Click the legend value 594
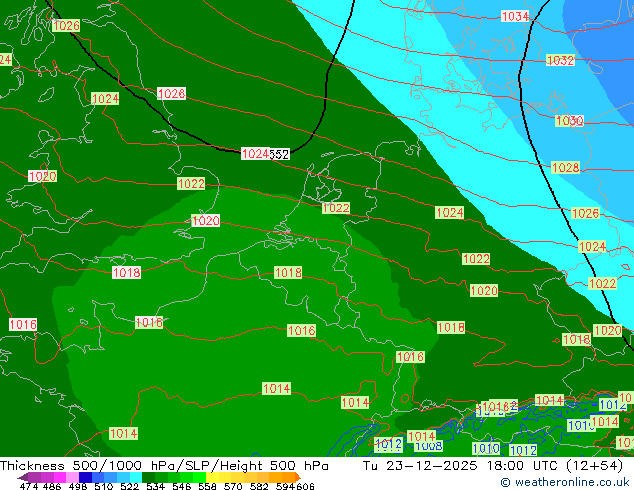The height and width of the screenshot is (490, 634). (x=285, y=486)
